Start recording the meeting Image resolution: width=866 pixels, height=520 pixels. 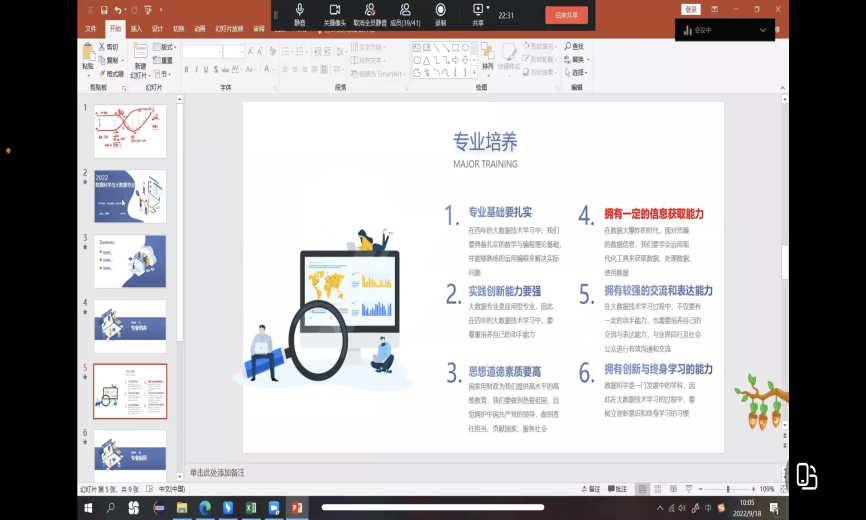440,13
